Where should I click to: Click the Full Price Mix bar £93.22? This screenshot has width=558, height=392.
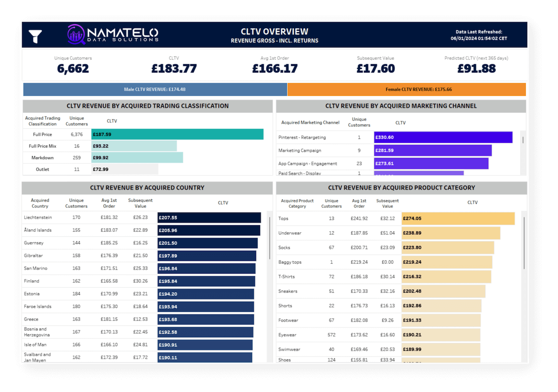[x=134, y=146]
